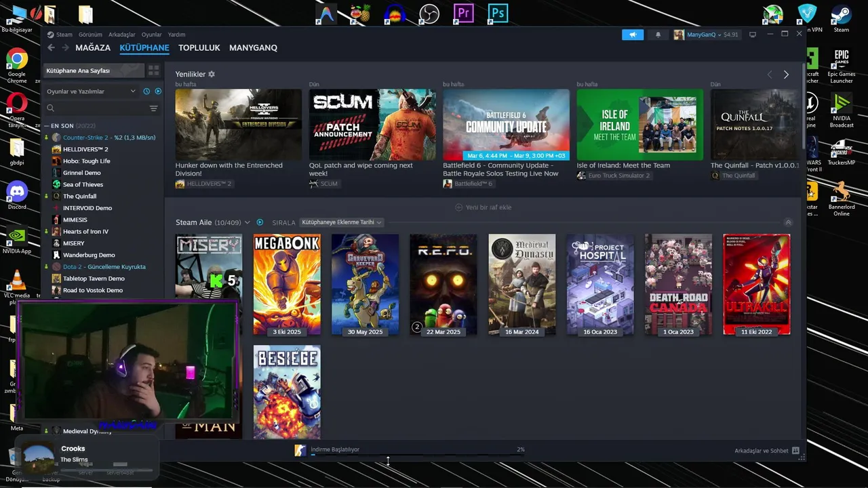Select the KÜTÜPHANE tab

(x=144, y=47)
